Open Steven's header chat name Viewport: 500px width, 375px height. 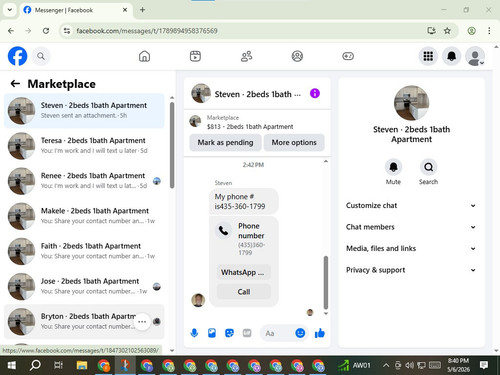(257, 94)
